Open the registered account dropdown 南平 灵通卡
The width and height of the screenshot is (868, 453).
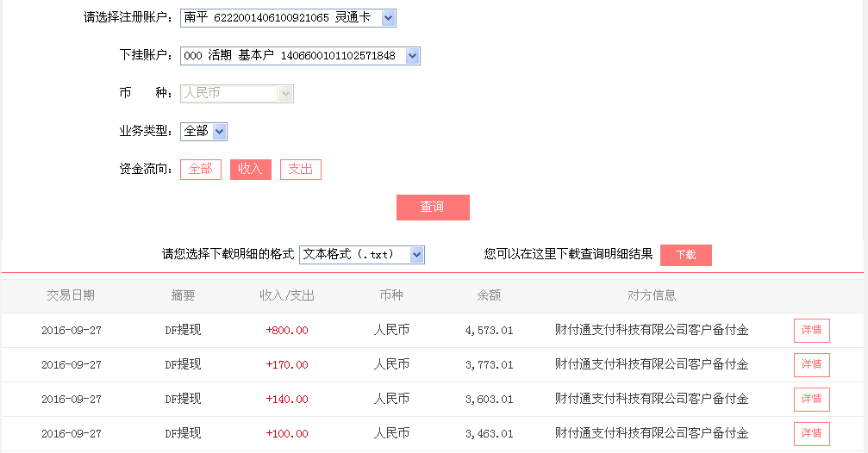click(x=288, y=18)
